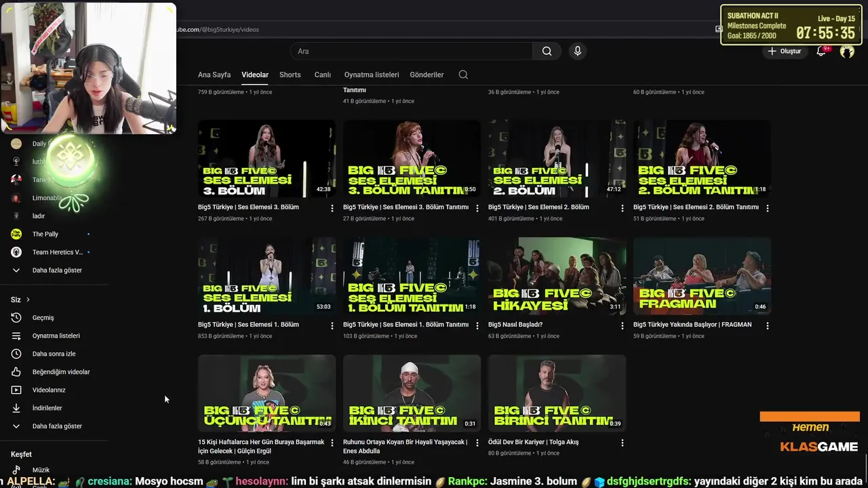Play the Fragman video thumbnail

[x=702, y=276]
